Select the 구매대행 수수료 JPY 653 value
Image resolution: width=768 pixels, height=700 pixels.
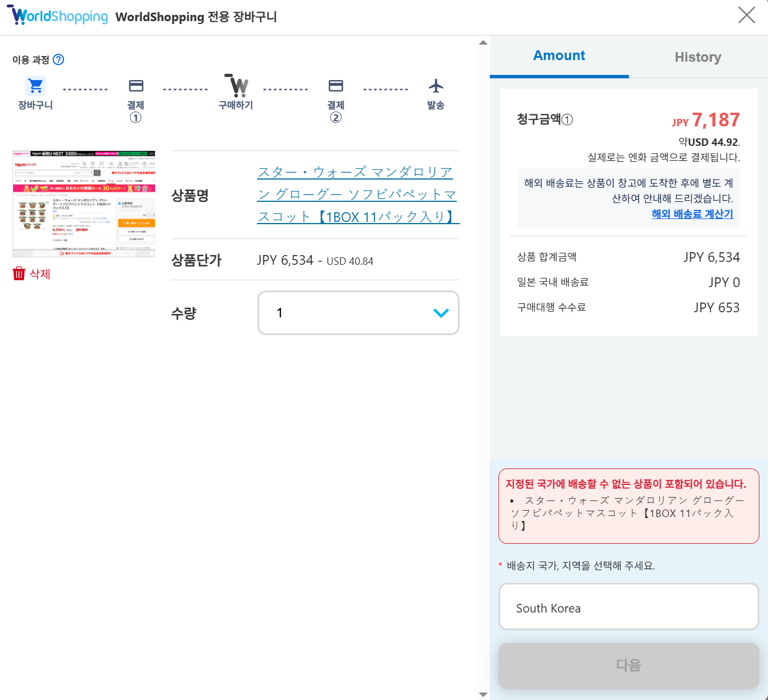point(716,308)
